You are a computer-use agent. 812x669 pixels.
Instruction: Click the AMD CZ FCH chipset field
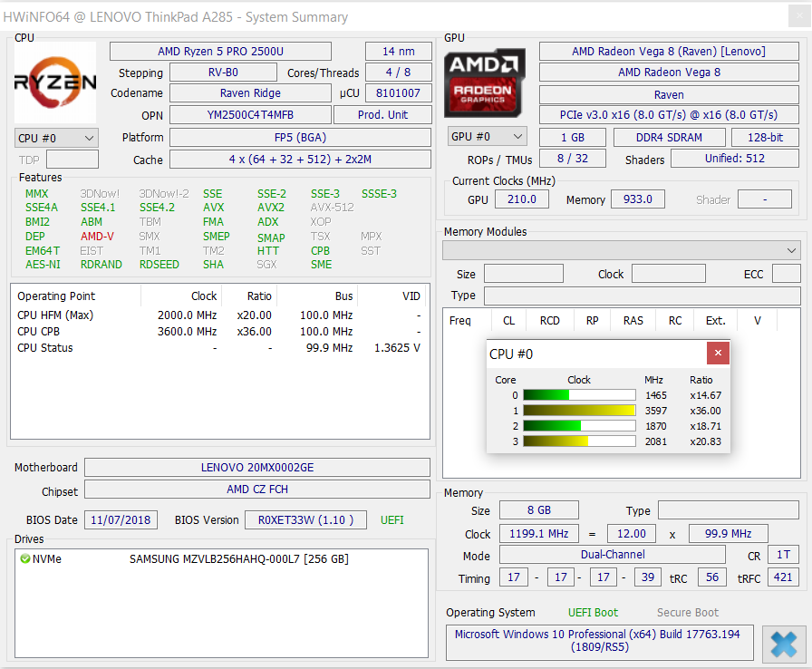click(x=256, y=490)
